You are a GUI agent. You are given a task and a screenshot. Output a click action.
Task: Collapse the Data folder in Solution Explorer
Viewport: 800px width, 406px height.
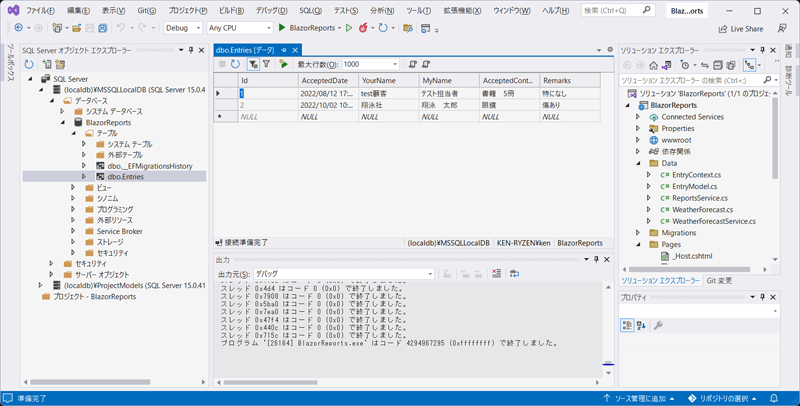pyautogui.click(x=638, y=163)
